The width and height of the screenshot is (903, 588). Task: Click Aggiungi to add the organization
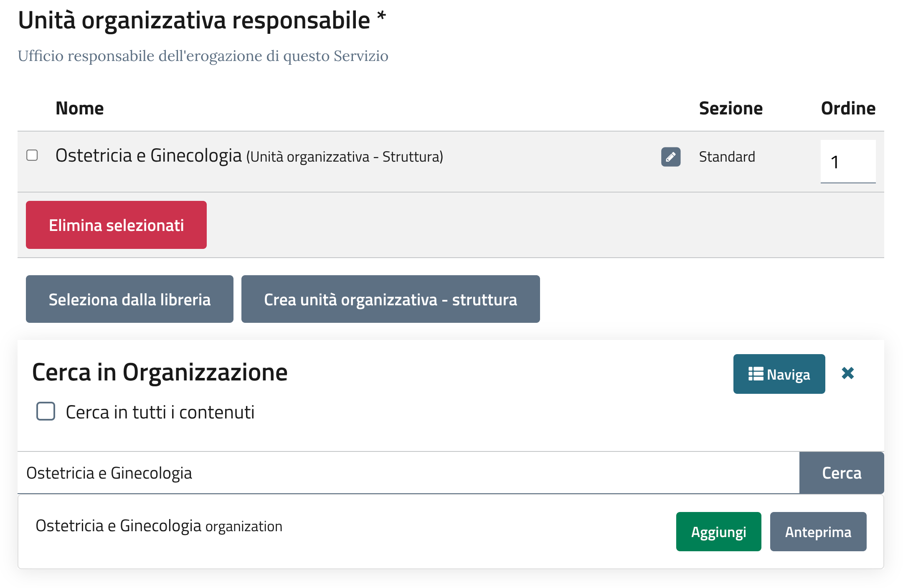[x=718, y=532]
